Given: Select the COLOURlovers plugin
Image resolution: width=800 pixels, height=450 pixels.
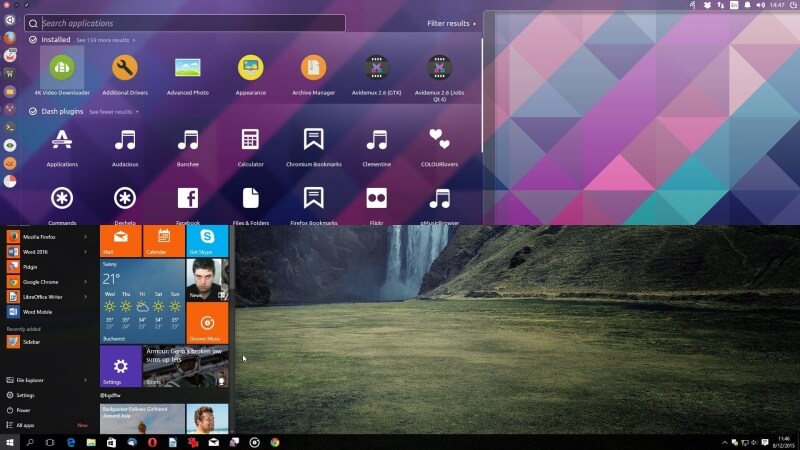Looking at the screenshot, I should (439, 147).
